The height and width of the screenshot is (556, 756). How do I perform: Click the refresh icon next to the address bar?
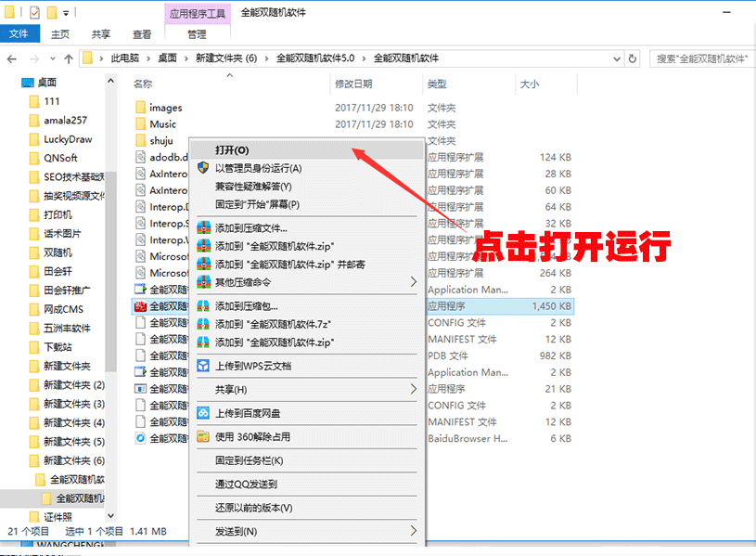coord(633,58)
